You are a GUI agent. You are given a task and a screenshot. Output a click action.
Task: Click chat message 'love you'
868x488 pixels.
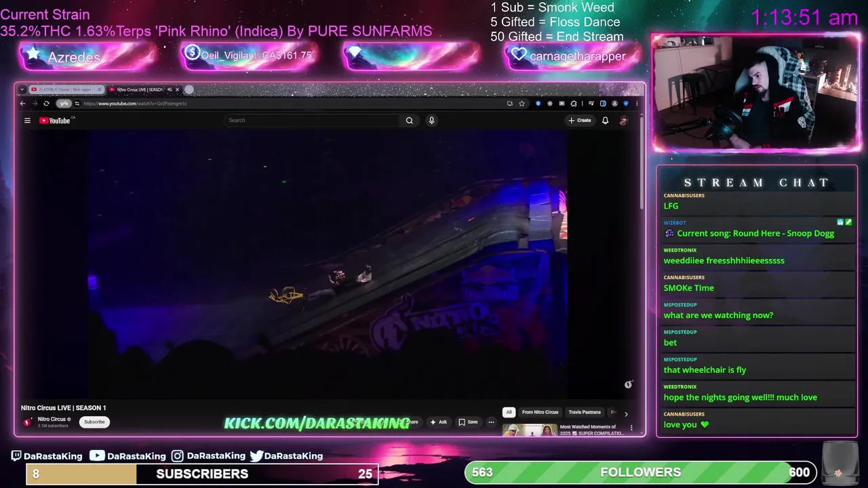pos(680,425)
